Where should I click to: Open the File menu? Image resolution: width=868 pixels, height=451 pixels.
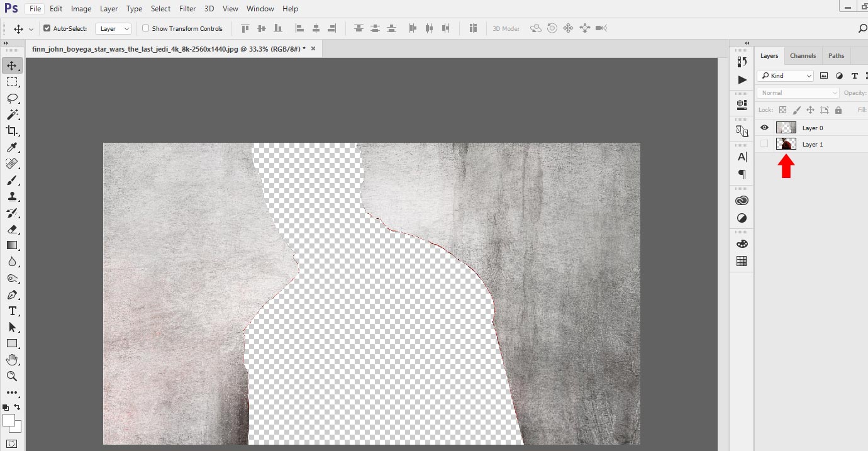(35, 9)
